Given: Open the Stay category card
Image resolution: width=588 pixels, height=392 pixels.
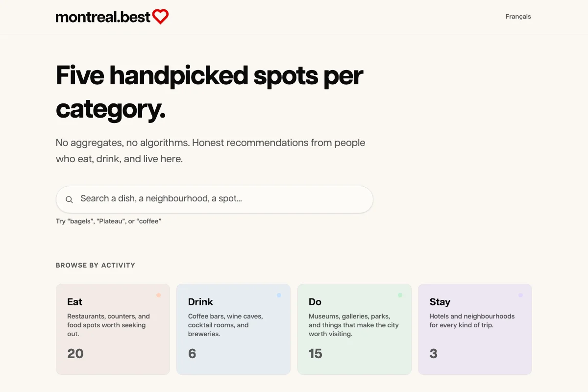Looking at the screenshot, I should (475, 328).
